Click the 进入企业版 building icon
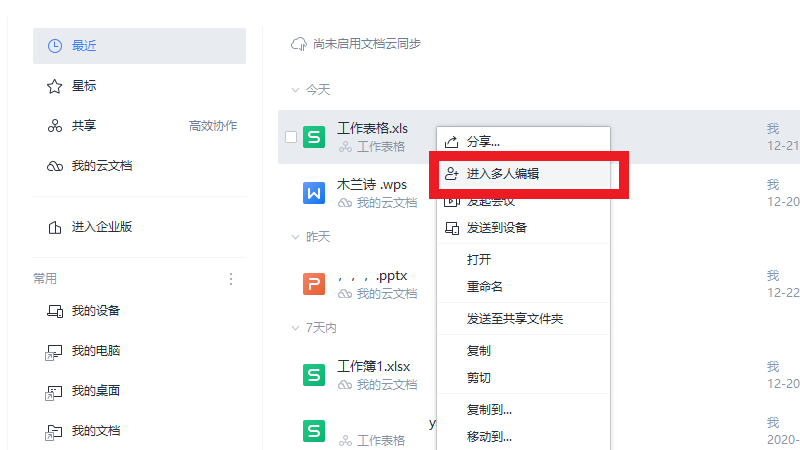The image size is (800, 450). pos(55,227)
